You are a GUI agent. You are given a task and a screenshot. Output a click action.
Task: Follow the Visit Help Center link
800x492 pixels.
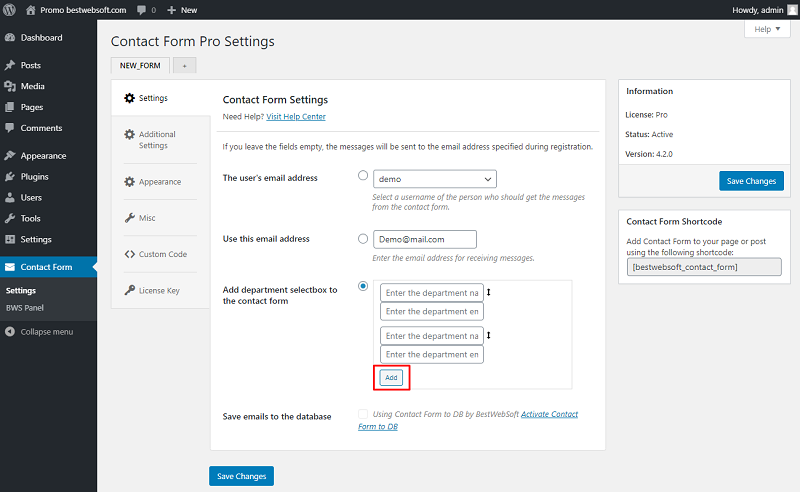tap(296, 117)
